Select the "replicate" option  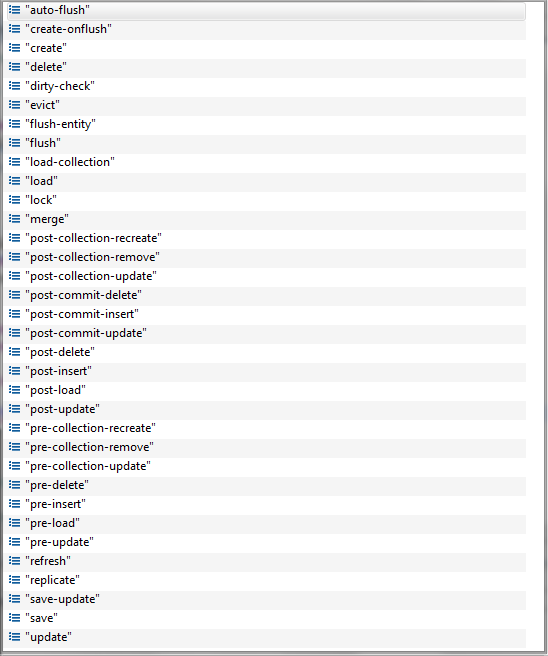(266, 580)
